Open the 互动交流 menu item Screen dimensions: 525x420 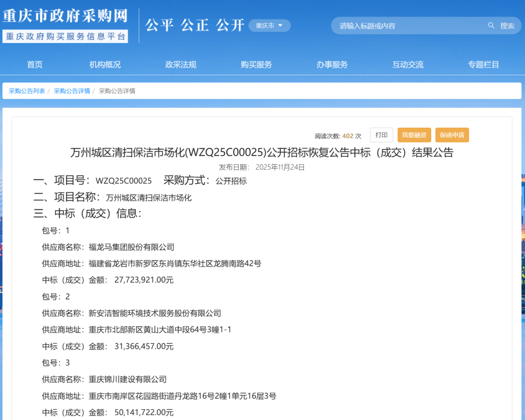click(x=408, y=65)
